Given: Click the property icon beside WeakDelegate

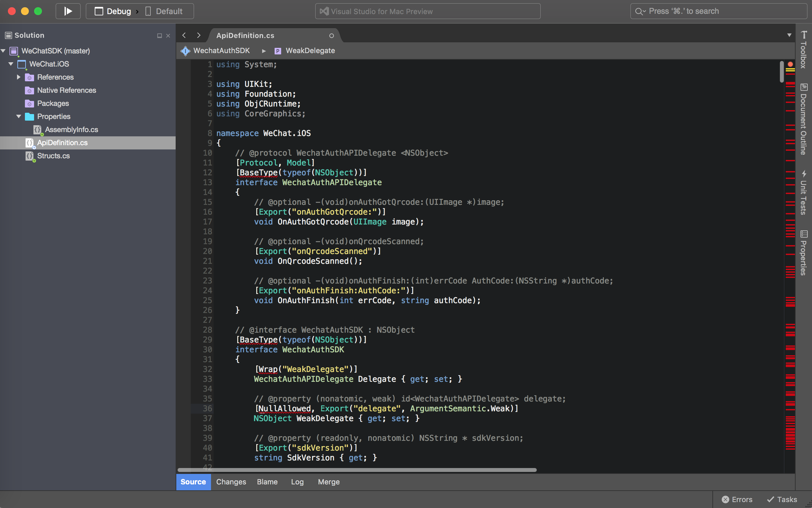Looking at the screenshot, I should [278, 51].
